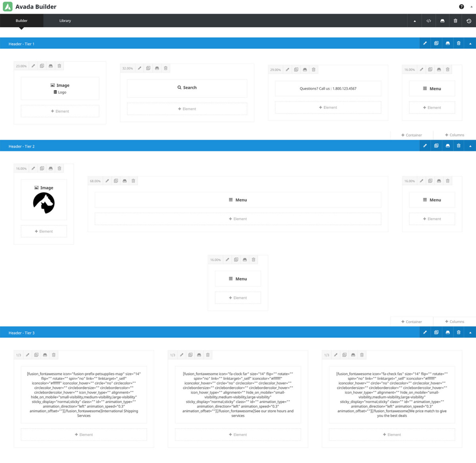Click the history icon in the top toolbar
Image resolution: width=476 pixels, height=463 pixels.
469,21
